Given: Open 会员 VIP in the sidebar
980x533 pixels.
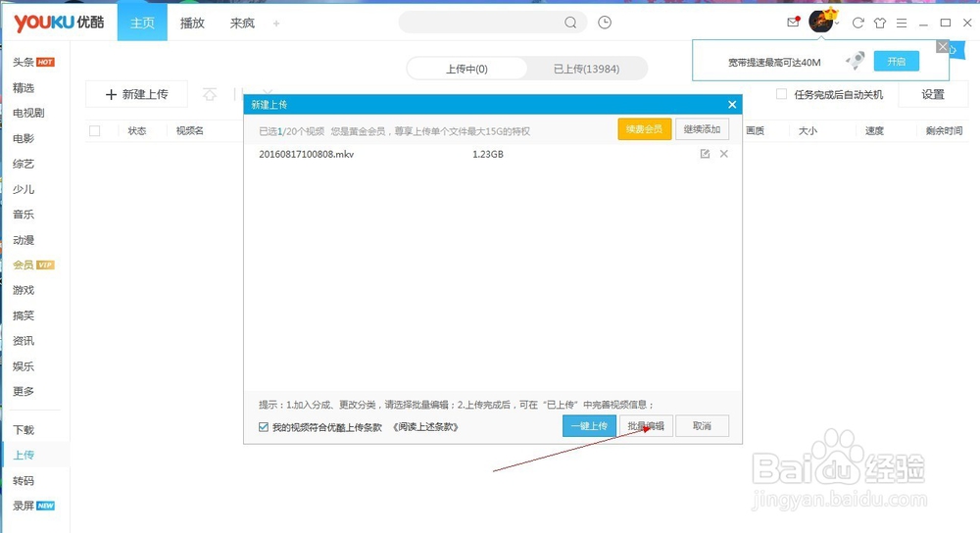Looking at the screenshot, I should 33,265.
